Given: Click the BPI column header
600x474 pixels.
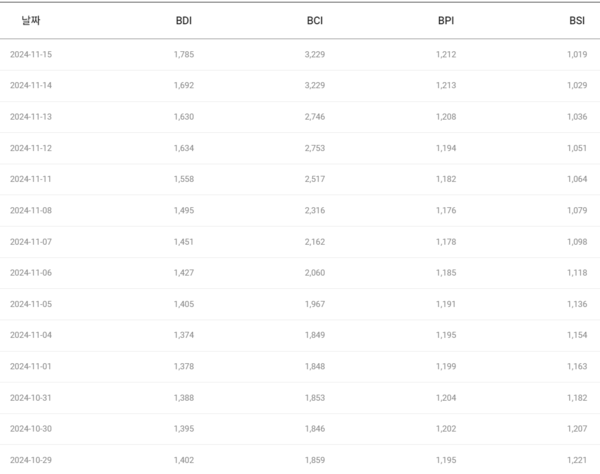Looking at the screenshot, I should coord(446,20).
